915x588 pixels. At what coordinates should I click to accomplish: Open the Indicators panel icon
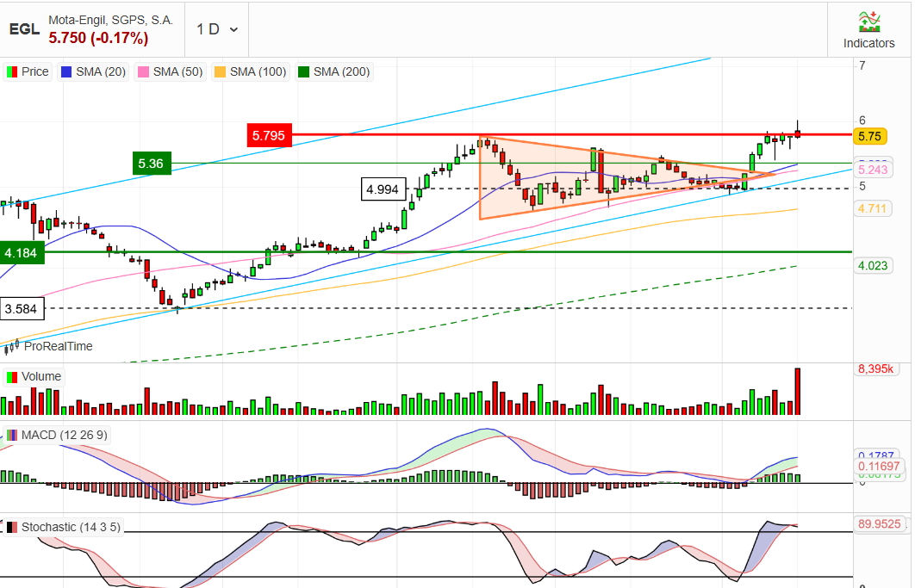[868, 22]
